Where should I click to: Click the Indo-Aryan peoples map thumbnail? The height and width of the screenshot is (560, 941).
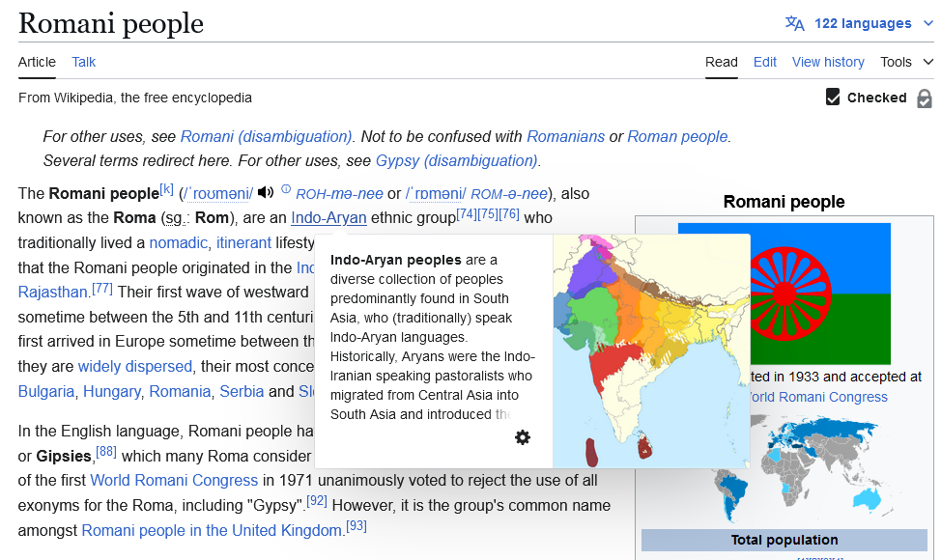[x=651, y=350]
